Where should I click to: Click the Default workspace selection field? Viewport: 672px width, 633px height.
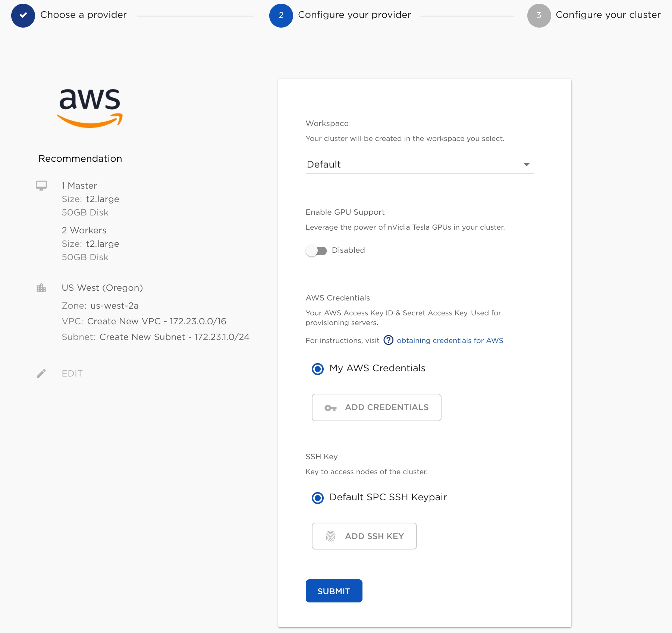point(420,164)
